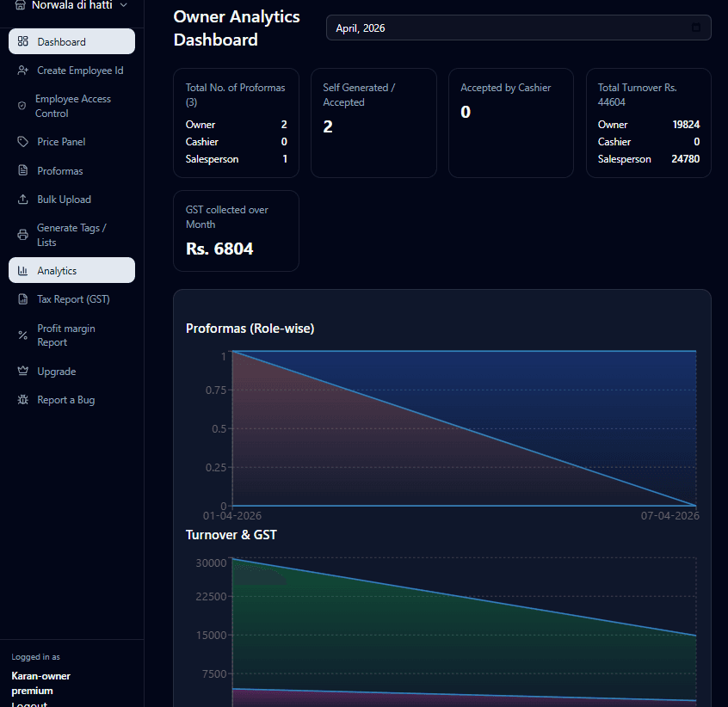Click the Create Employee Id user-plus icon
The height and width of the screenshot is (707, 728).
click(23, 71)
